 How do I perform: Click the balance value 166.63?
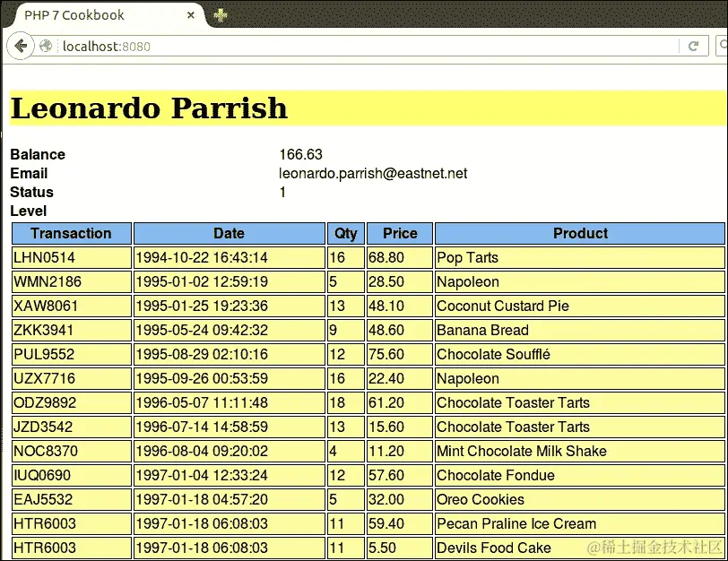pos(300,154)
